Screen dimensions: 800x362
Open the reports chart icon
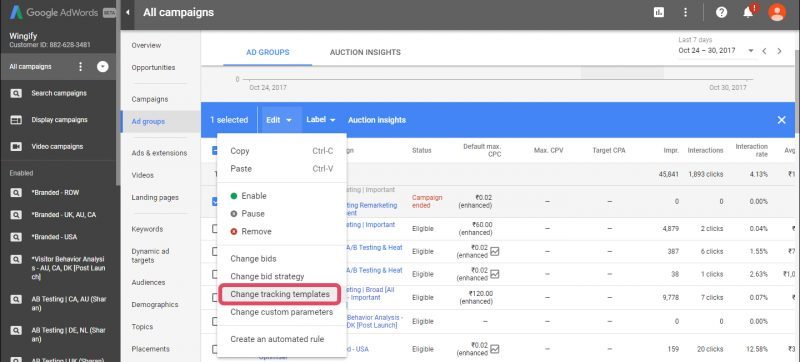pos(659,12)
